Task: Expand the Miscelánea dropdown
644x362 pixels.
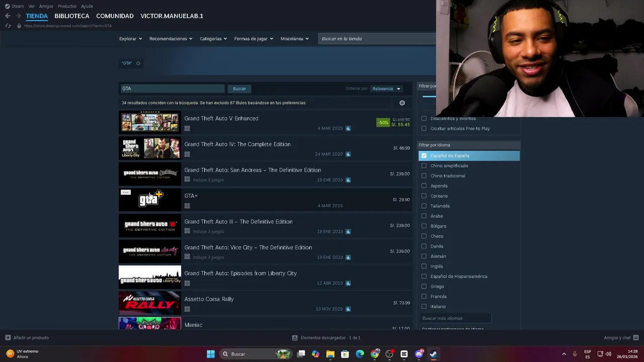Action: pos(294,39)
